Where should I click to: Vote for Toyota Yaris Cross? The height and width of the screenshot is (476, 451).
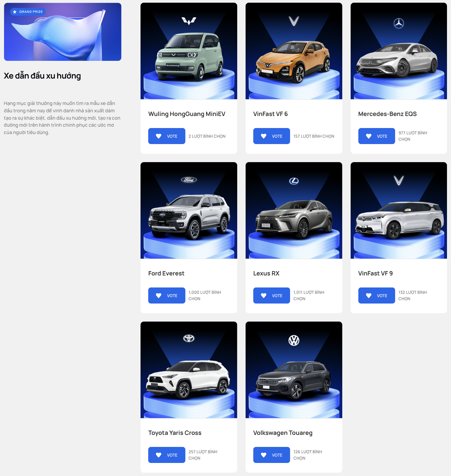[x=167, y=455]
